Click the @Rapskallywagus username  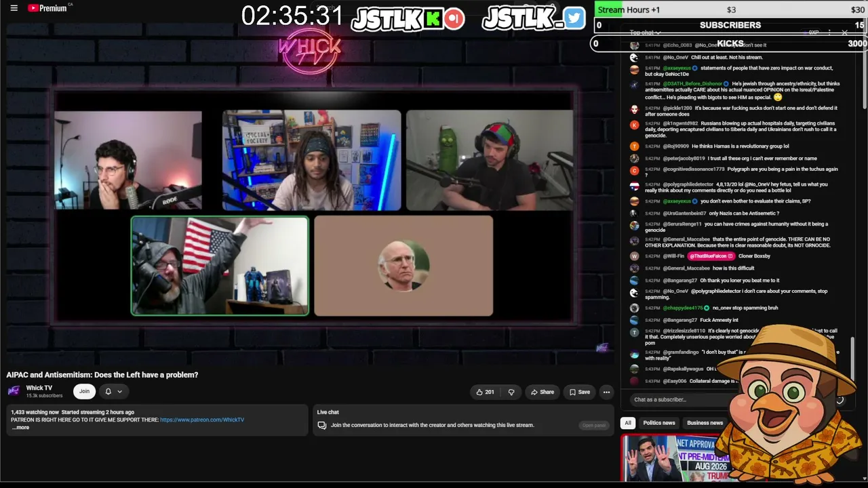point(682,369)
